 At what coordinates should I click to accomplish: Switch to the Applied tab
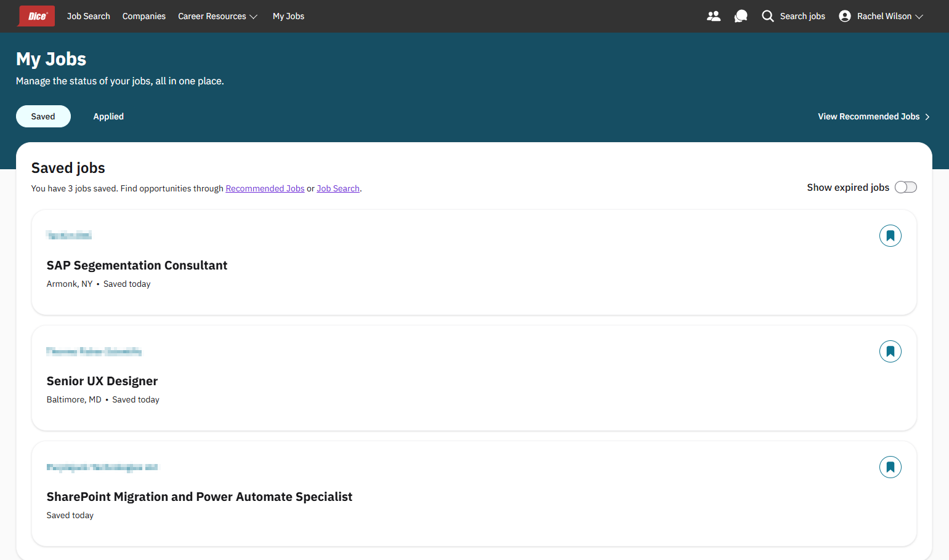108,116
